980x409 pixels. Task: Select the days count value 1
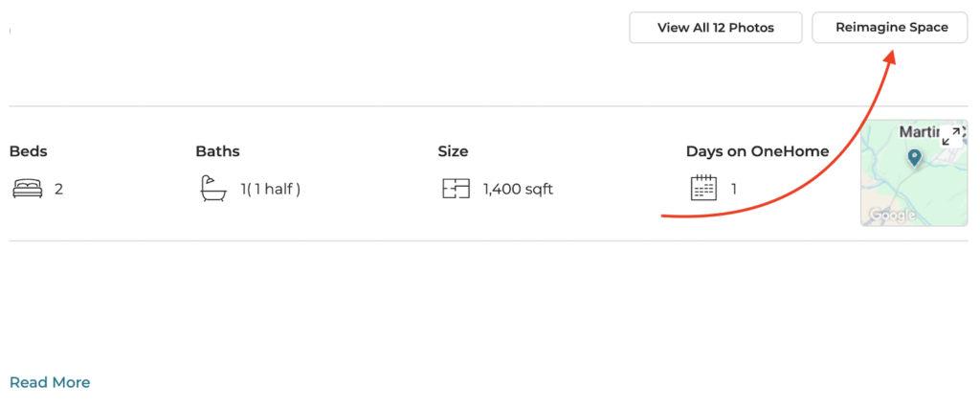click(734, 189)
